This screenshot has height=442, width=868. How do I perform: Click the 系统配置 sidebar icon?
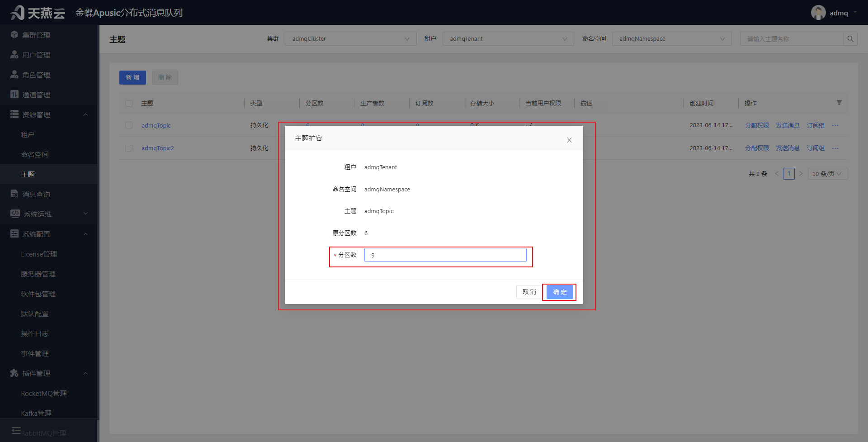14,234
